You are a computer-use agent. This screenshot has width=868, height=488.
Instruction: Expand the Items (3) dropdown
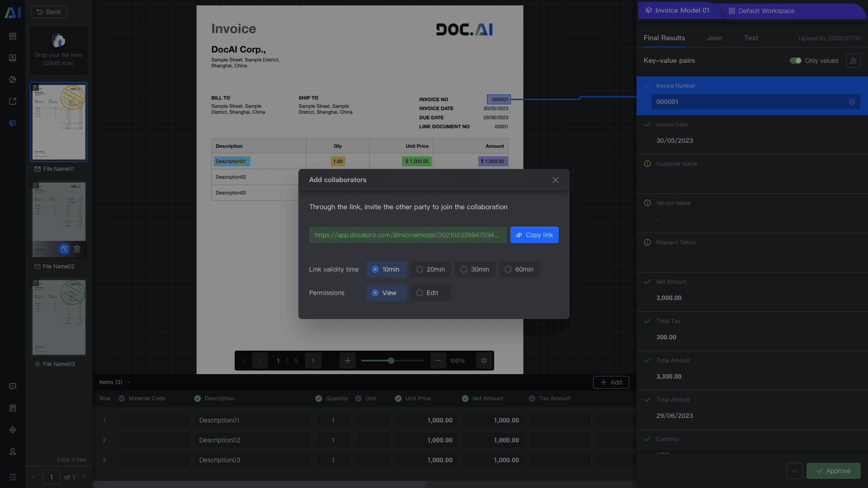(128, 382)
